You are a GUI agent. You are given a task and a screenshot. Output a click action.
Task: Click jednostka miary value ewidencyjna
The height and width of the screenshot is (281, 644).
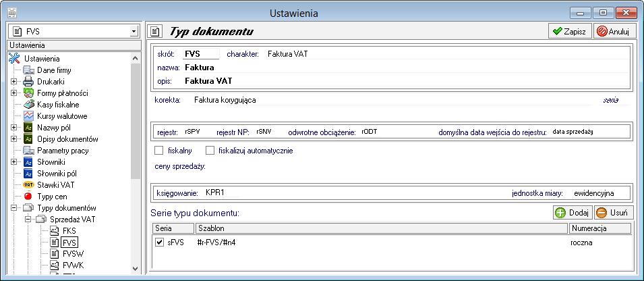[x=594, y=193]
